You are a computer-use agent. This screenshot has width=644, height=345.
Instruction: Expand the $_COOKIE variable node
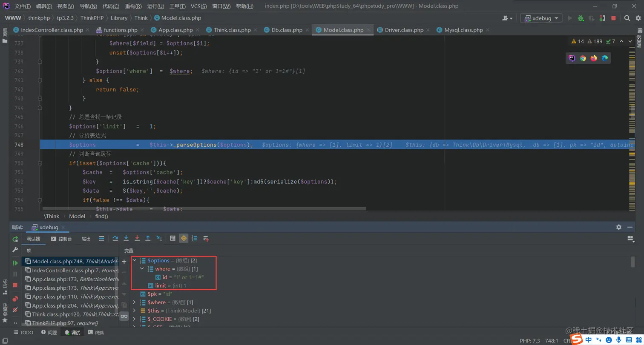tap(135, 319)
